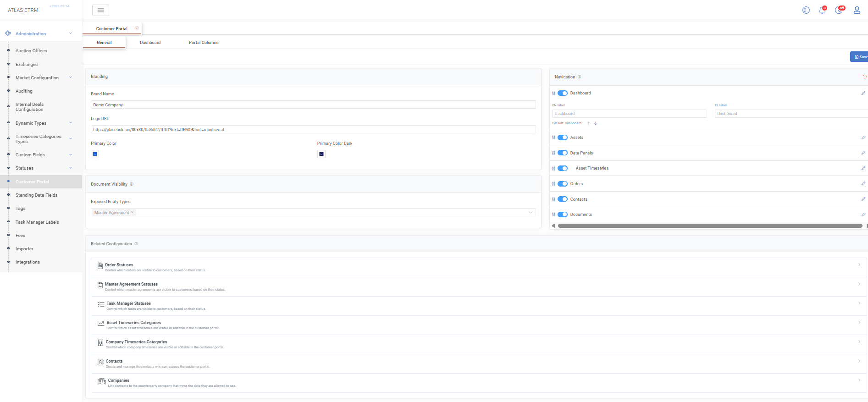Click the info icon beside Navigation heading

(x=579, y=77)
